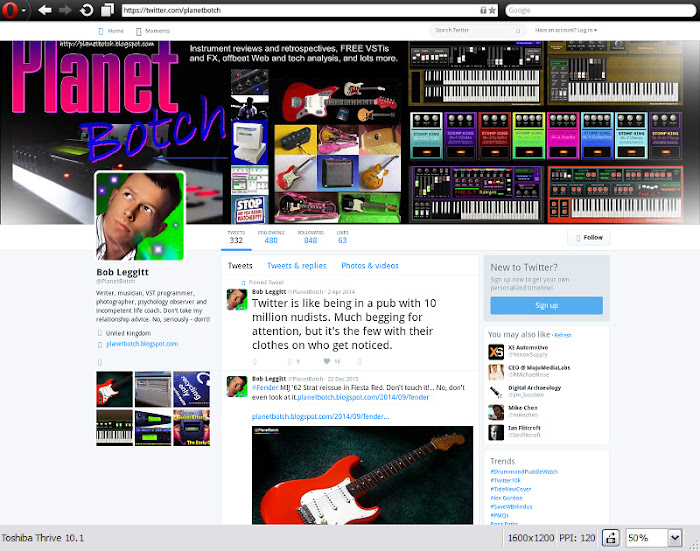Click the Digital Archaeology avatar
The height and width of the screenshot is (551, 700).
pos(496,392)
